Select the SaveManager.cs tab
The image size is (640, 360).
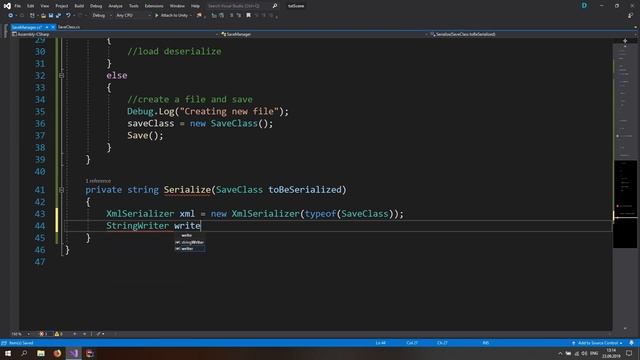tap(27, 27)
